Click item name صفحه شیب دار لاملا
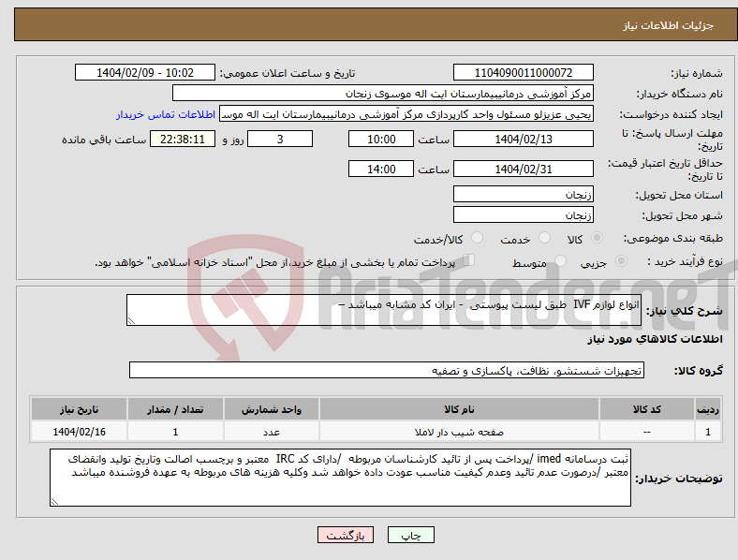The image size is (738, 560). tap(459, 432)
